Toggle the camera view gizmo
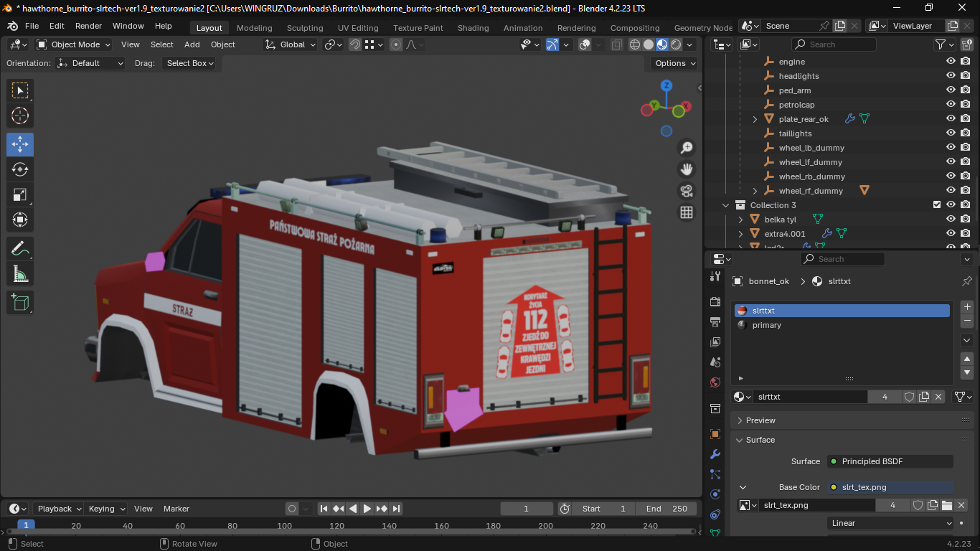 687,191
